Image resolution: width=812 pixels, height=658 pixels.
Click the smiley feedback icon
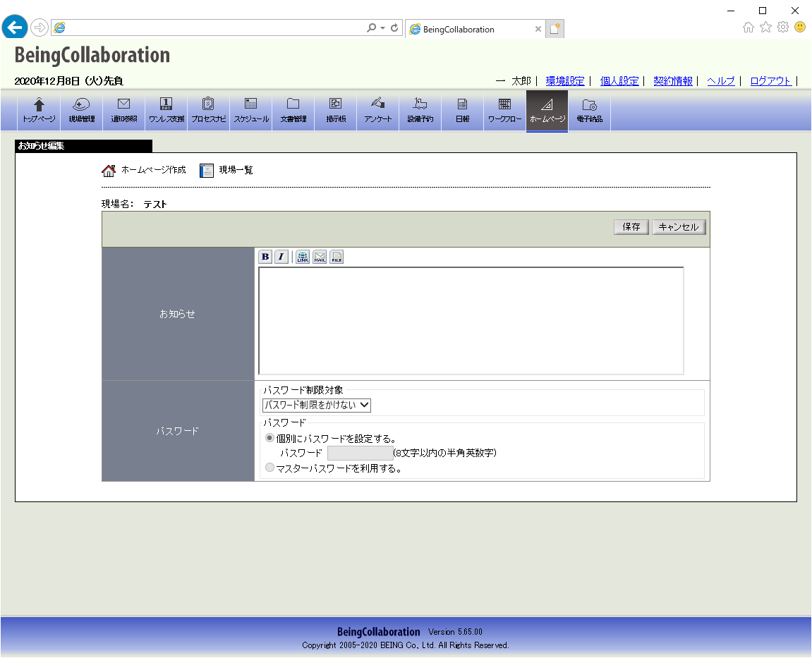(800, 27)
